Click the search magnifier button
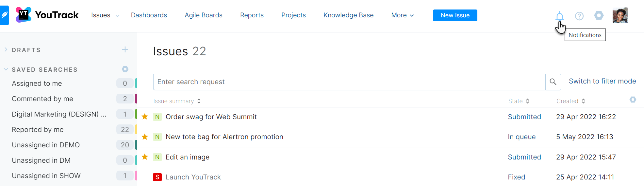 click(553, 82)
